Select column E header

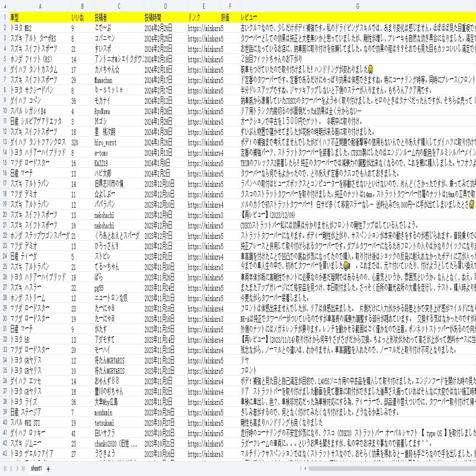(204, 6)
